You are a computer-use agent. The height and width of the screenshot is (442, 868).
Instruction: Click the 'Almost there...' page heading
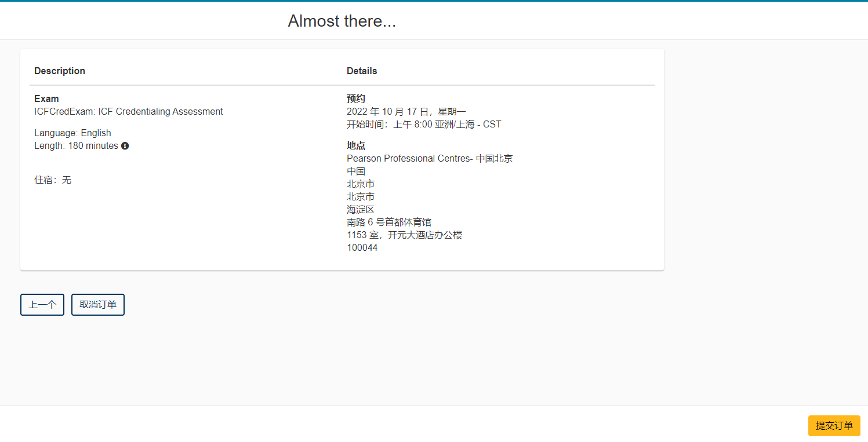click(342, 21)
